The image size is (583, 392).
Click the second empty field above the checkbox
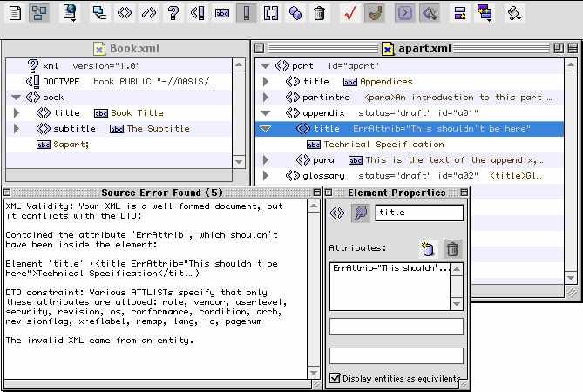point(397,355)
